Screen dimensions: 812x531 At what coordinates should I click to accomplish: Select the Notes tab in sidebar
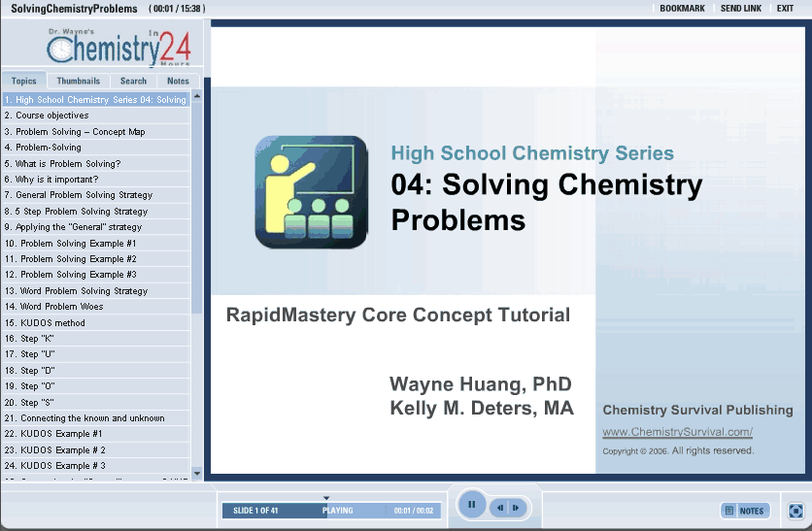pos(178,82)
